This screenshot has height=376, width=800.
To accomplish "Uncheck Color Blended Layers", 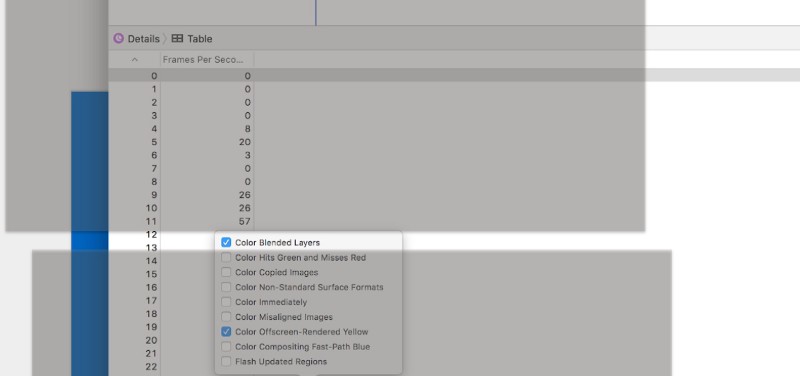I will 226,242.
